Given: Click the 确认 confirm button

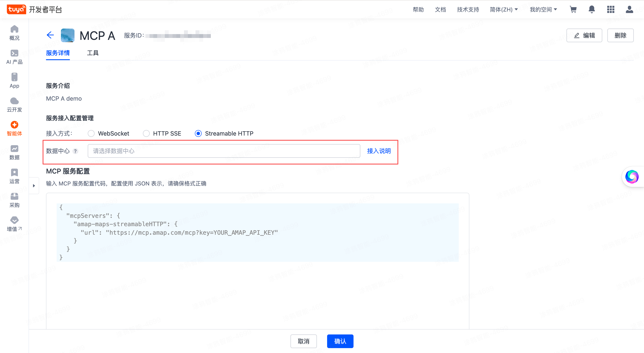Looking at the screenshot, I should pos(340,341).
